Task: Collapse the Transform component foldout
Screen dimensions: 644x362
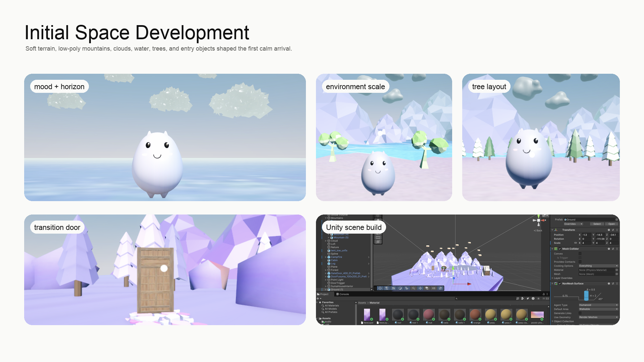Action: pyautogui.click(x=552, y=230)
